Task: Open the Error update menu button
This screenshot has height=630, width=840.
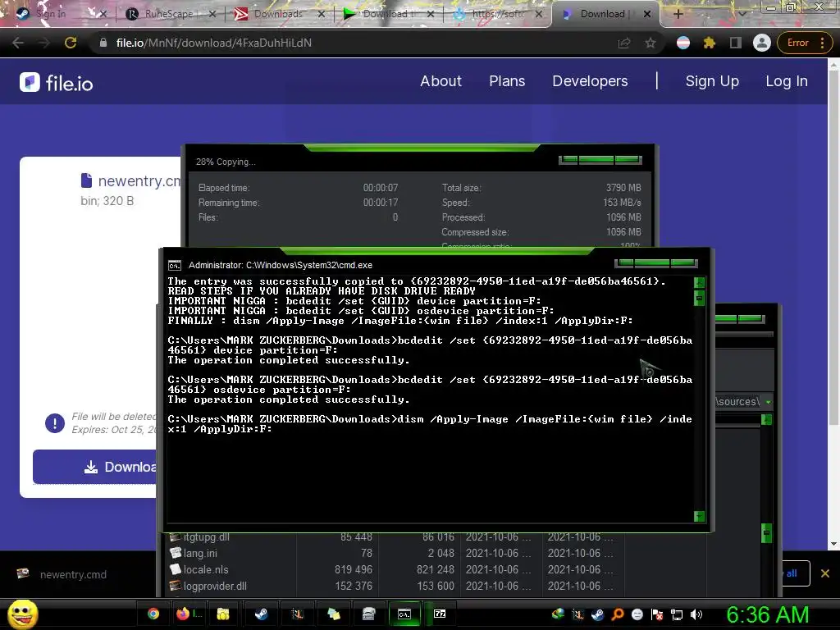Action: [804, 43]
